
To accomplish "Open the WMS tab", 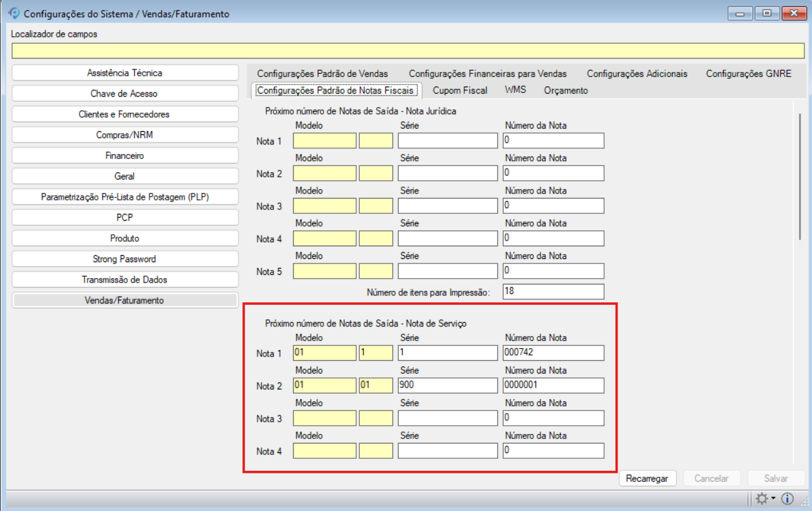I will 515,90.
